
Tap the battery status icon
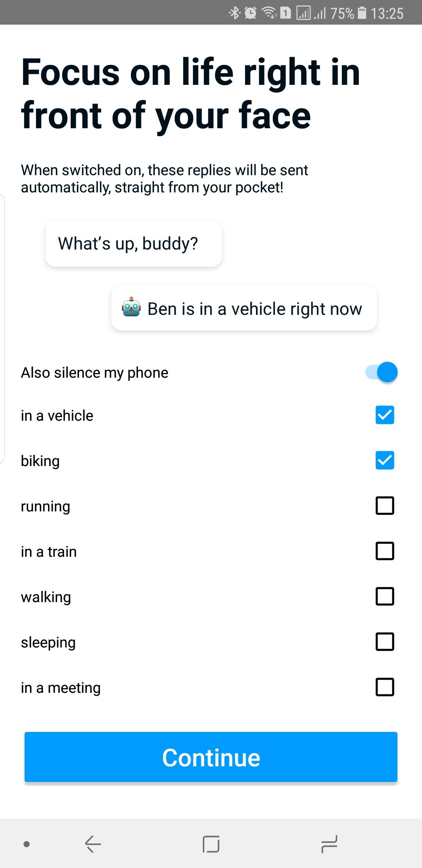click(x=362, y=13)
